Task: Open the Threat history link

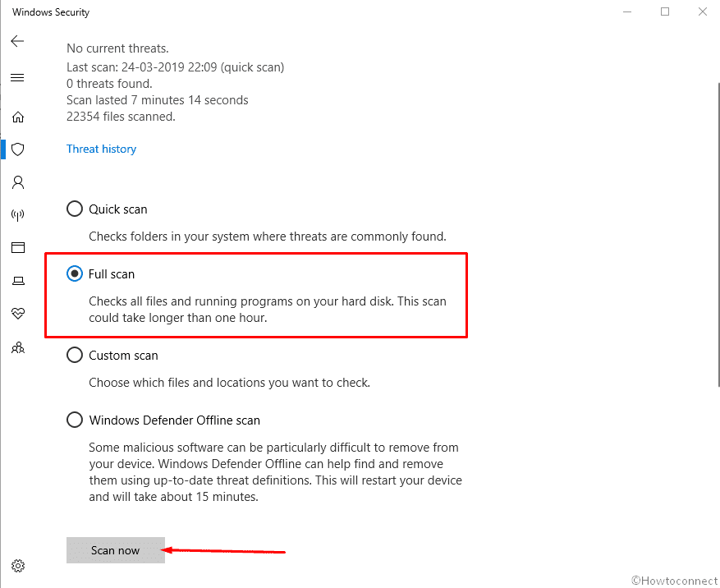Action: [x=102, y=149]
